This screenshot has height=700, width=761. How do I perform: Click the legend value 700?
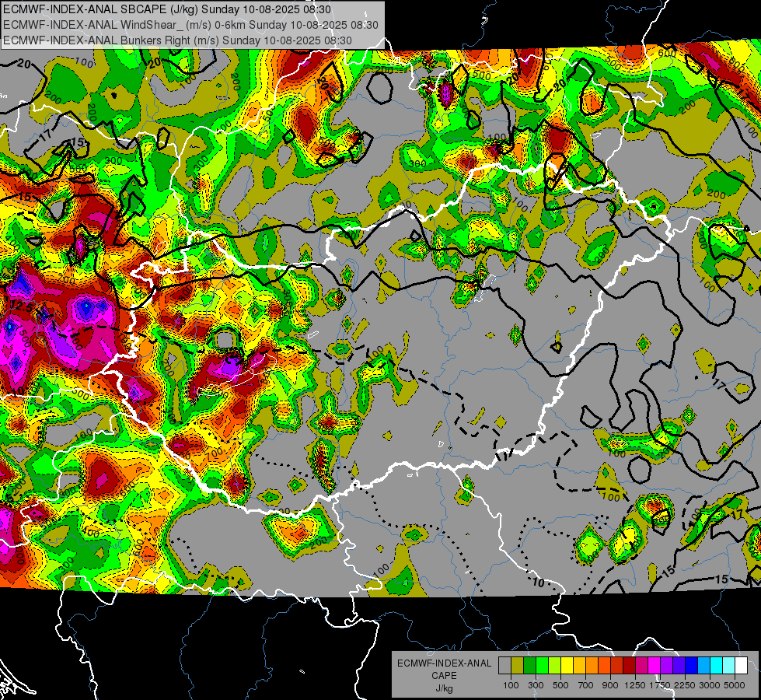coord(586,685)
